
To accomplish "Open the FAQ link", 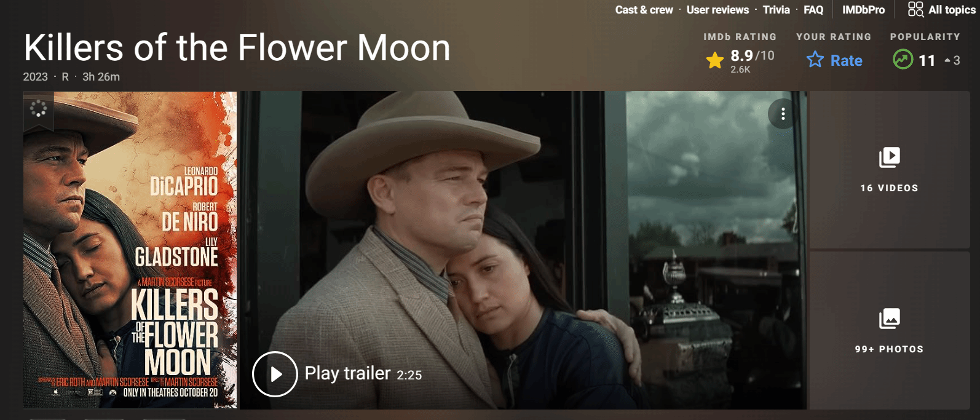I will coord(813,10).
